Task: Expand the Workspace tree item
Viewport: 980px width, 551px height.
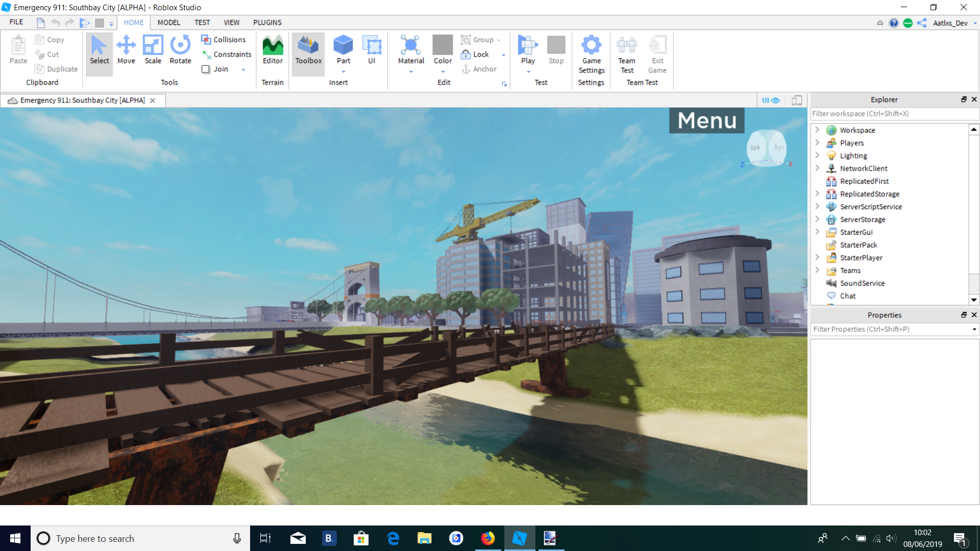Action: coord(817,130)
